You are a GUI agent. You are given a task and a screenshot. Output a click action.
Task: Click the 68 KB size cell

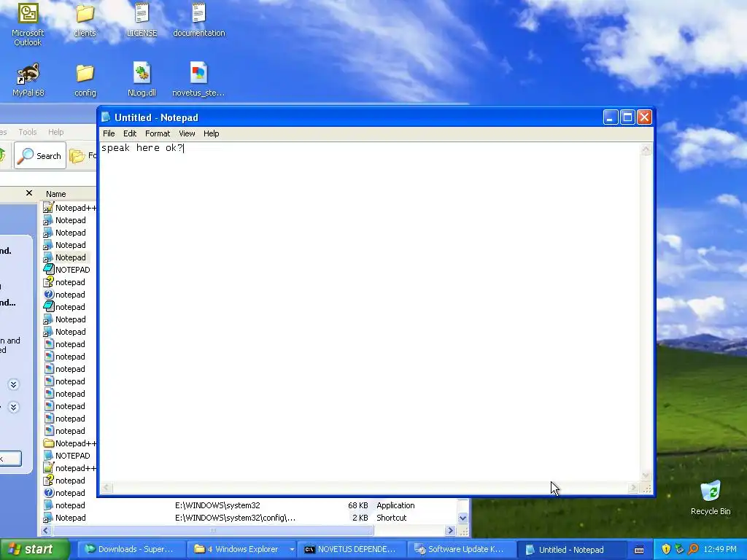(357, 505)
